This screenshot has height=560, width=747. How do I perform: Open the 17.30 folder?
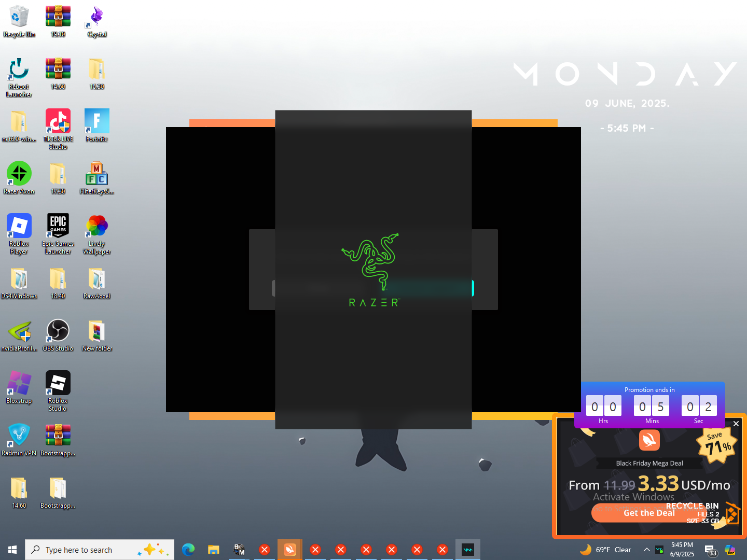[x=58, y=179]
